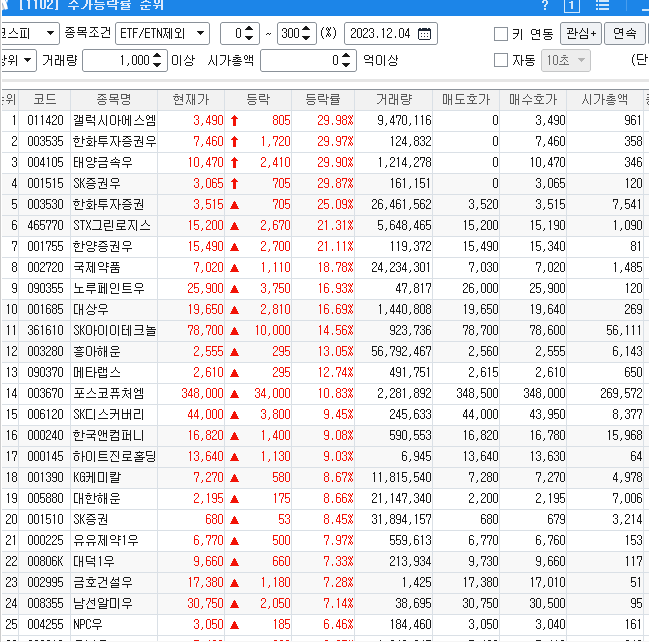Select stock name 한양증권우

coord(103,247)
